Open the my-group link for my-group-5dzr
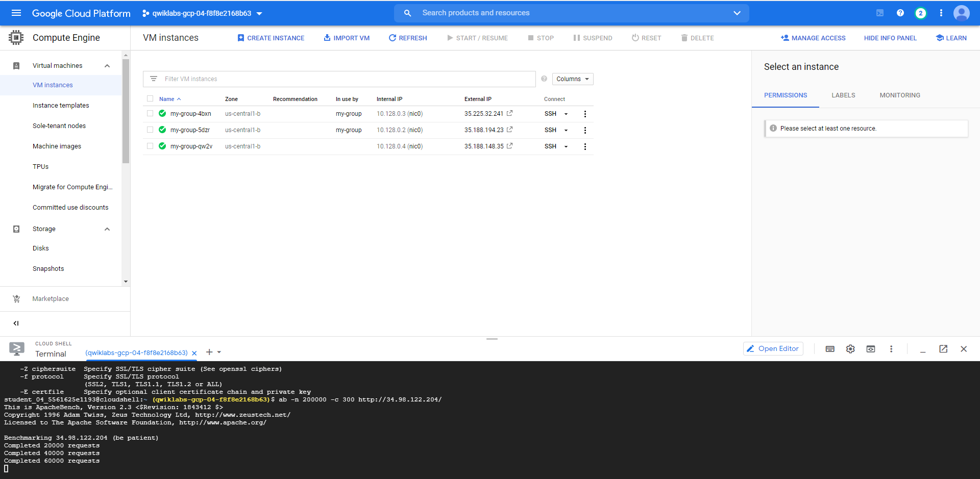 [349, 130]
